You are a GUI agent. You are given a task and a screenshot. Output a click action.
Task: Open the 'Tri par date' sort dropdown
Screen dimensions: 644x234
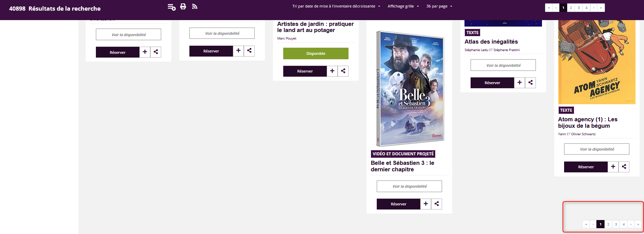(336, 6)
